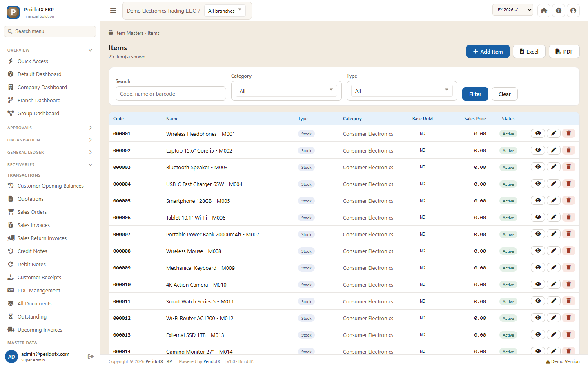
Task: Edit item Bluetooth Speaker - M003
Action: (553, 167)
